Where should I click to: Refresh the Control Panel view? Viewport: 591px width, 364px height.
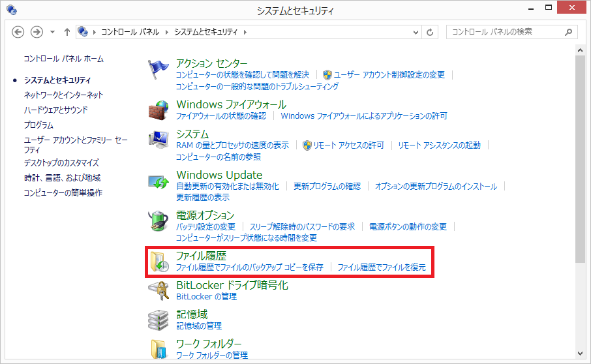click(x=430, y=32)
